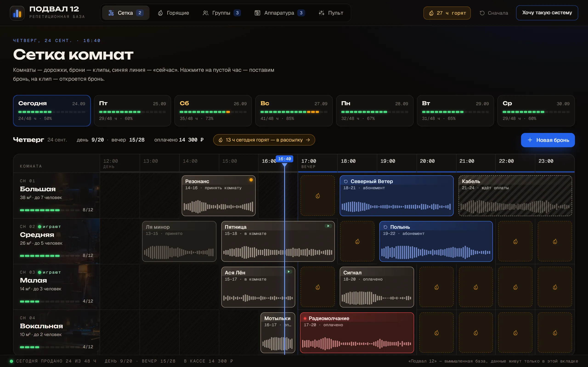Click the Хочу такую систему button
Screen dimensions: 588x367
[547, 13]
